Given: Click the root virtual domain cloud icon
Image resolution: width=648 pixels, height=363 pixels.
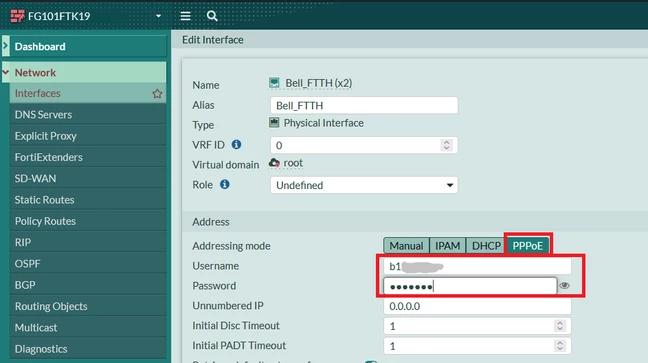Looking at the screenshot, I should coord(274,163).
